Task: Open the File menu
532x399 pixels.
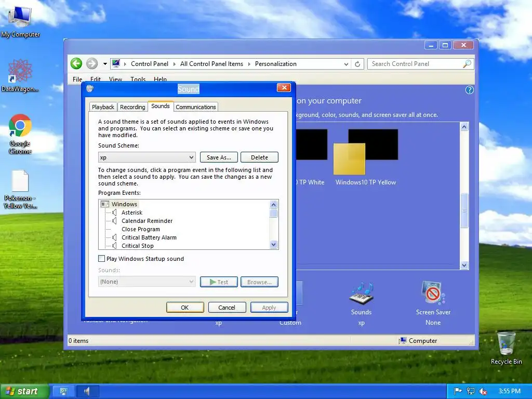Action: [x=77, y=79]
